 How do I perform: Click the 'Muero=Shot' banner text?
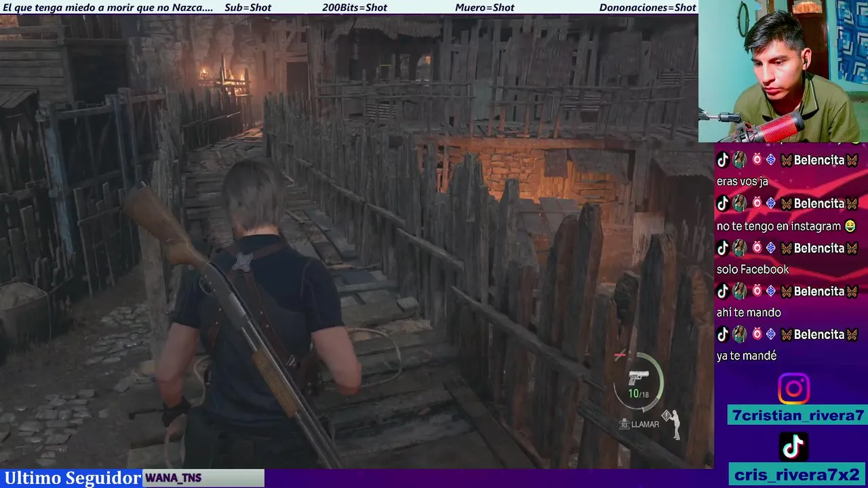(x=485, y=7)
